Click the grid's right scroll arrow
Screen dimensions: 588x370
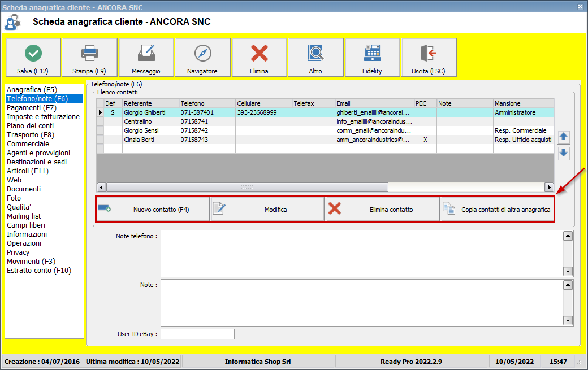(549, 187)
